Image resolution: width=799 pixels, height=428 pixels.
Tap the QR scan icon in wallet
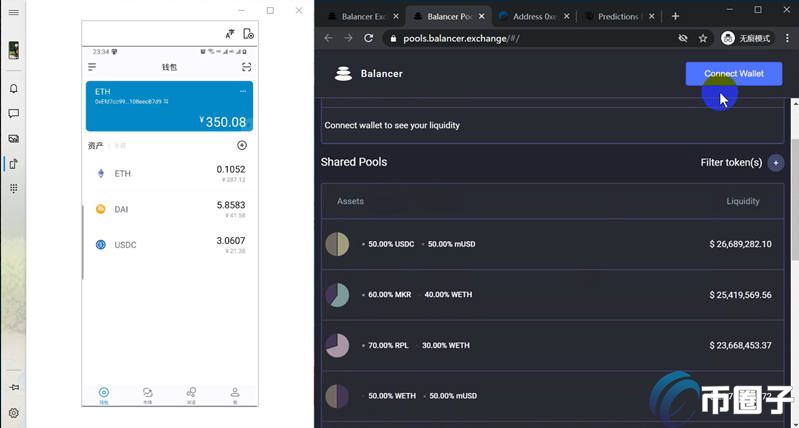(x=247, y=67)
